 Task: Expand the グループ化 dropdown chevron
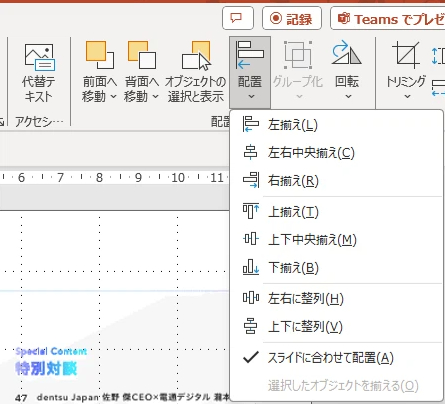(x=299, y=97)
